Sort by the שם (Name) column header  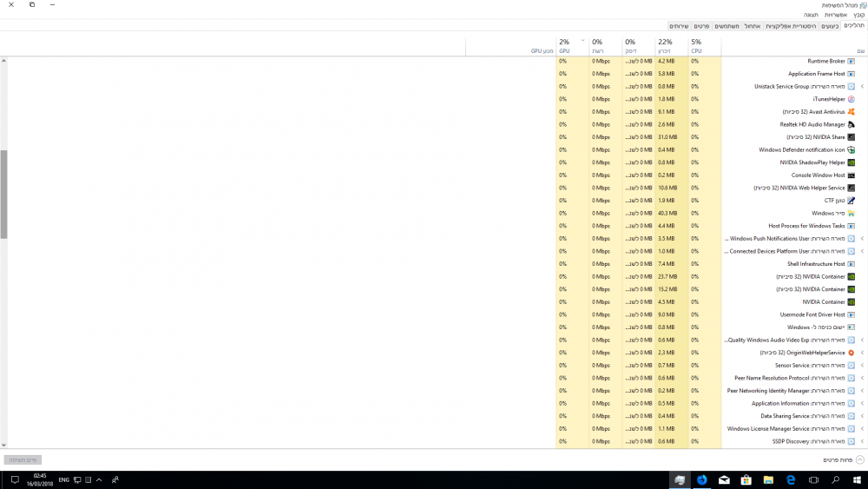[x=794, y=46]
